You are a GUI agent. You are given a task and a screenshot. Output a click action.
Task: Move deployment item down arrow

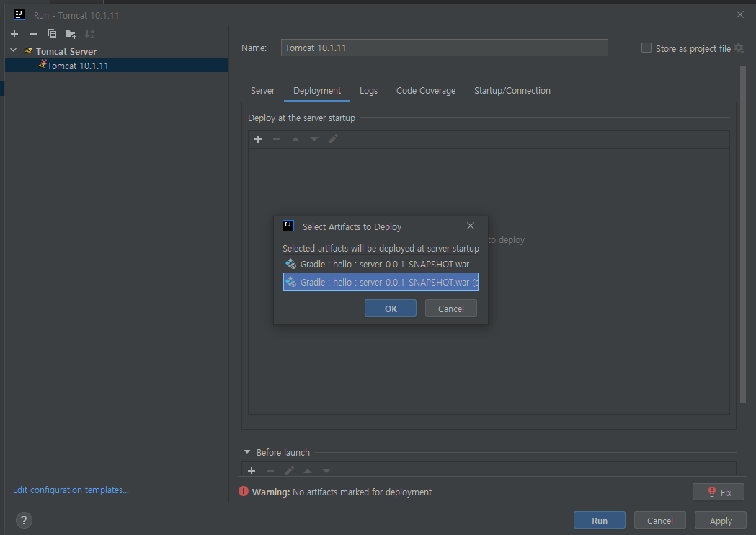314,139
